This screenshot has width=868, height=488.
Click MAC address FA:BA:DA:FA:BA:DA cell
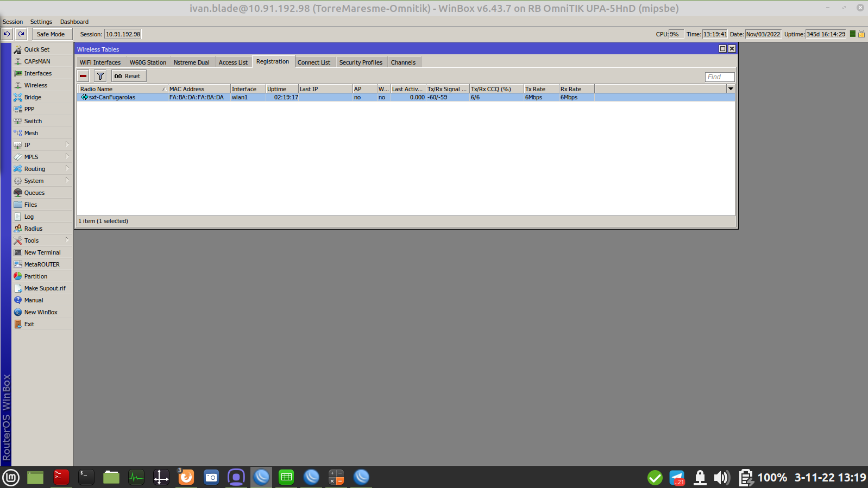(197, 97)
